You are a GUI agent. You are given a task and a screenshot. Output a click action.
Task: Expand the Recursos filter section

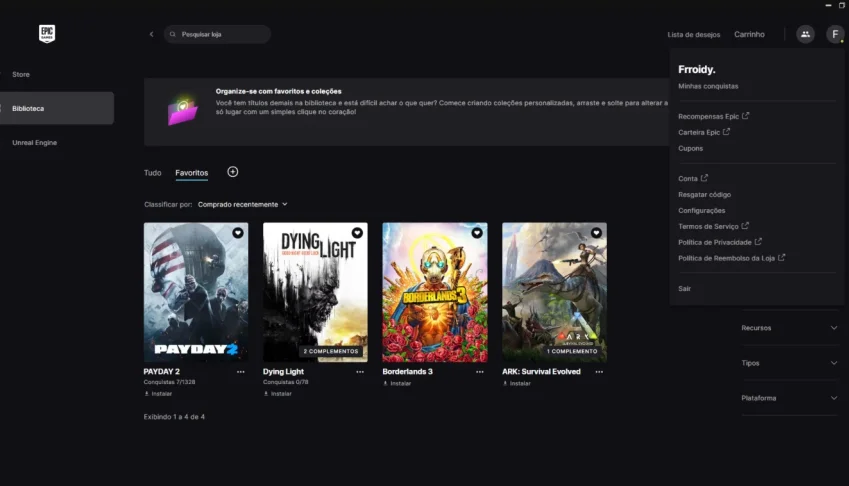coord(789,328)
